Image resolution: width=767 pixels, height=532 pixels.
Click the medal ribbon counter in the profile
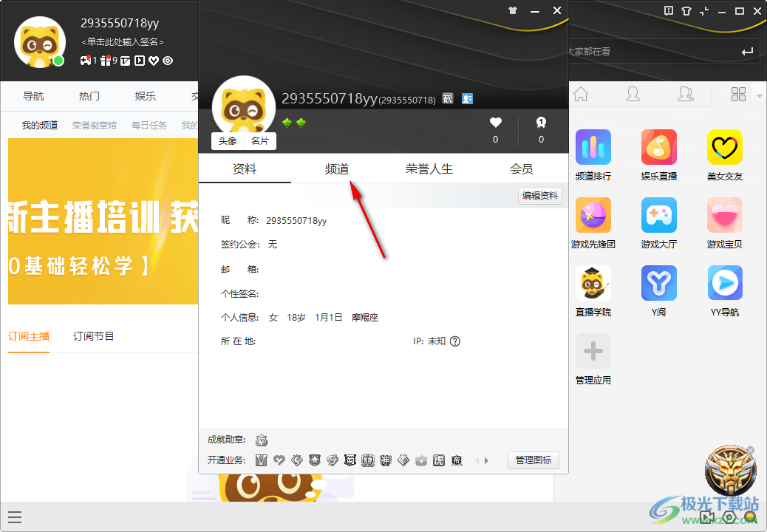[541, 130]
